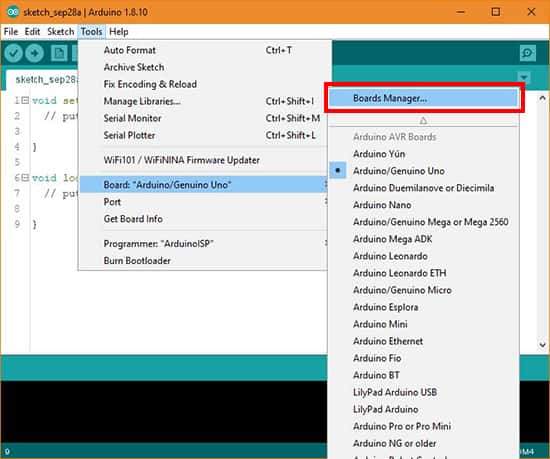The height and width of the screenshot is (459, 550).
Task: Select Arduino Mini board
Action: coord(423,324)
